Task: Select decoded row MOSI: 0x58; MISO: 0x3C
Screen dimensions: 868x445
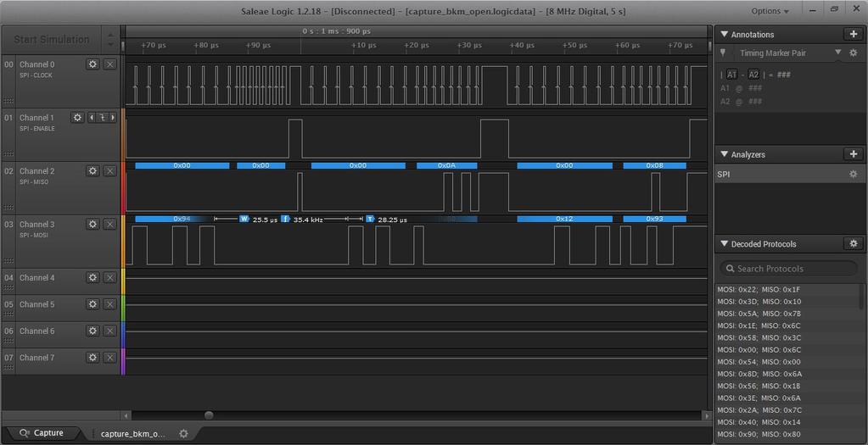Action: (787, 337)
